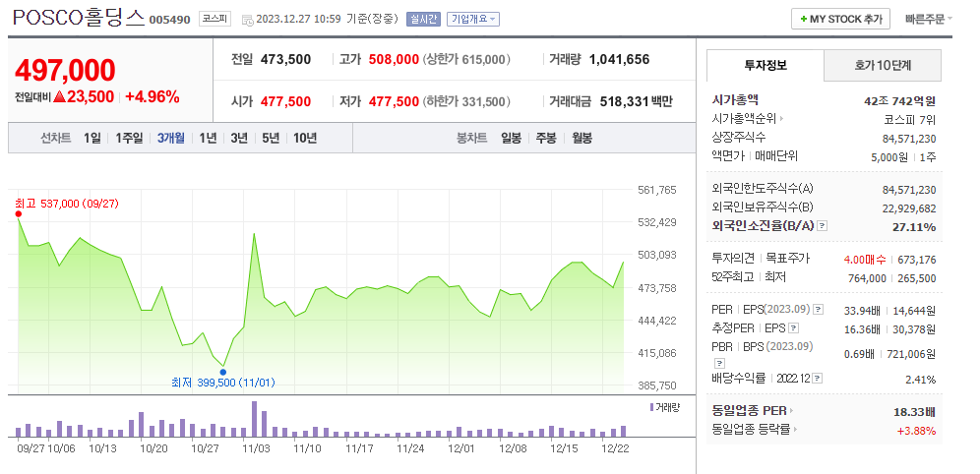Open the 동일업종 등락률 link

[755, 429]
